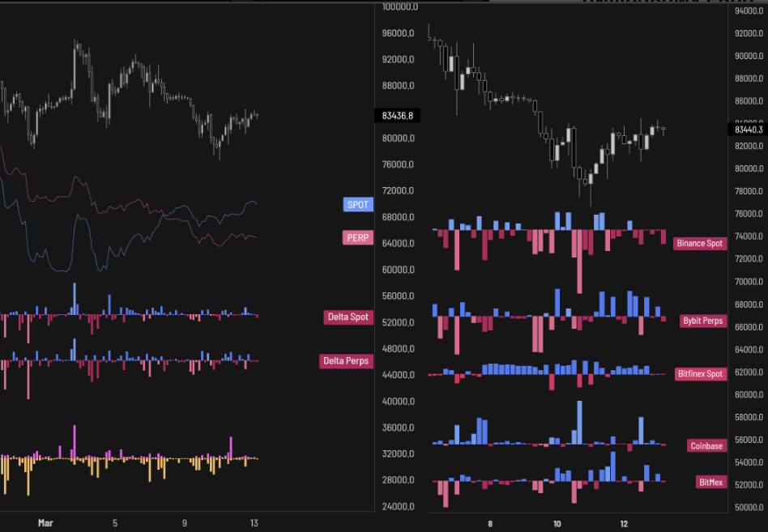Viewport: 768px width, 532px height.
Task: Click the Bybit Perps indicator label
Action: 703,321
